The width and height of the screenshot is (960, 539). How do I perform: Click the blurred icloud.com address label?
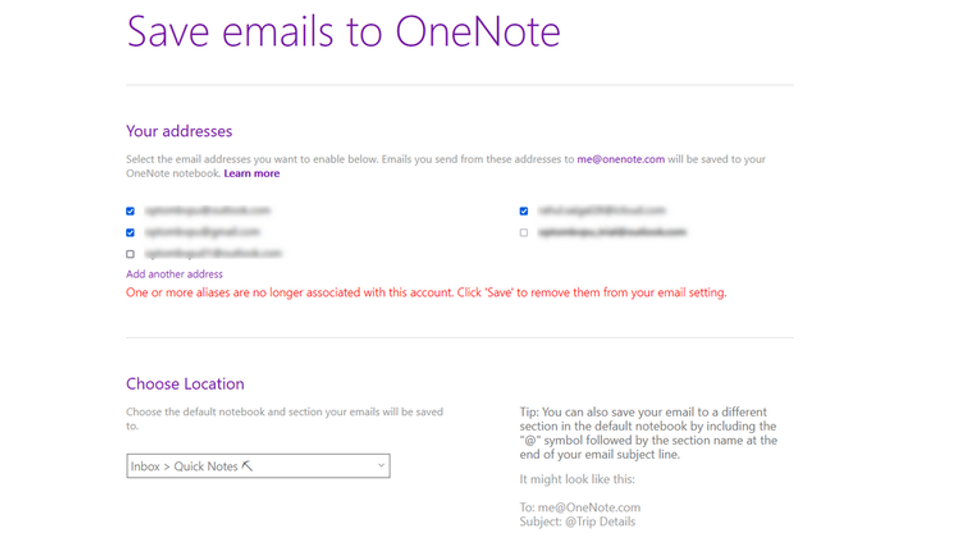tap(602, 210)
